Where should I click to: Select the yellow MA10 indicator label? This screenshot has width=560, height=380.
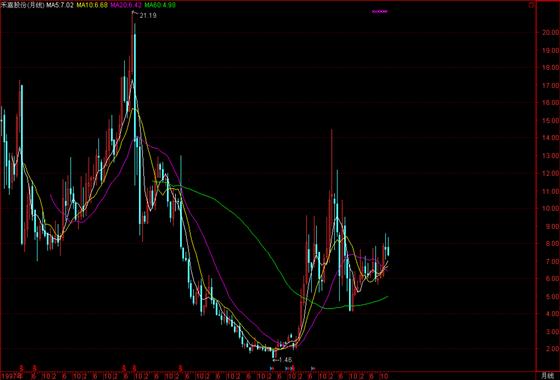[92, 5]
